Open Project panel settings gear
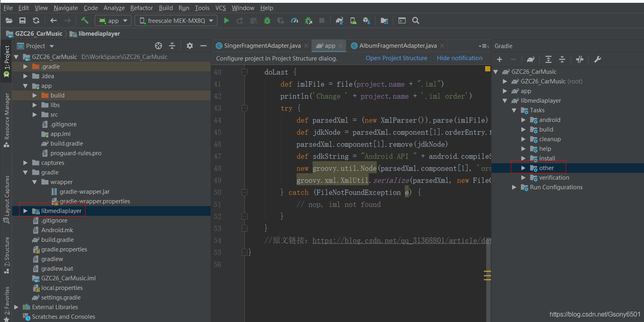The height and width of the screenshot is (322, 644). (190, 46)
